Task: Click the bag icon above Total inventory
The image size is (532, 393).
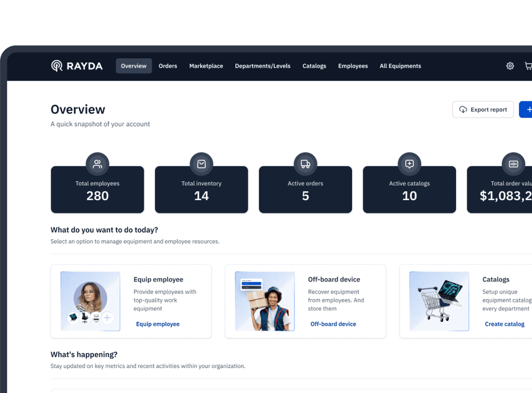Action: [201, 163]
